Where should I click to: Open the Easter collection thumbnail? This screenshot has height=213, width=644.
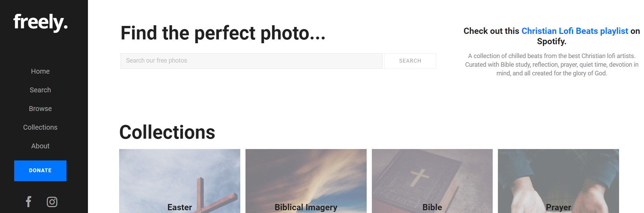pyautogui.click(x=180, y=181)
